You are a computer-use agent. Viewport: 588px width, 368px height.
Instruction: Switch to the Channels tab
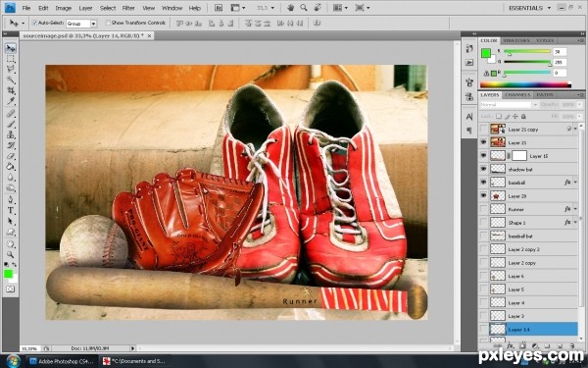[x=517, y=95]
